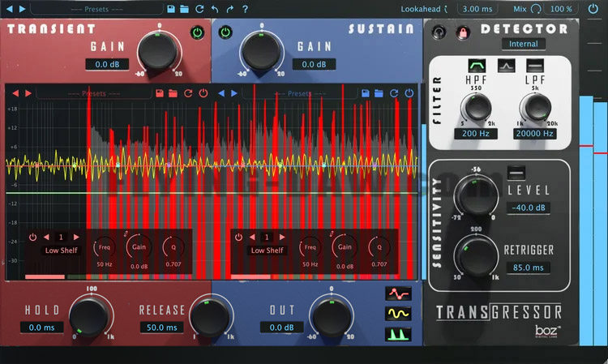The height and width of the screenshot is (364, 608).
Task: Next preset blue arrow in sustain EQ
Action: click(234, 93)
